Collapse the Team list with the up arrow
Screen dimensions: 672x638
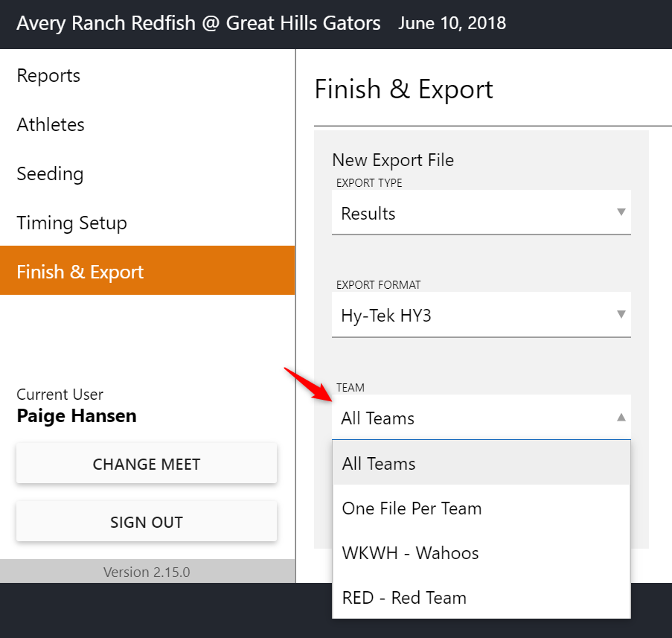(x=621, y=418)
